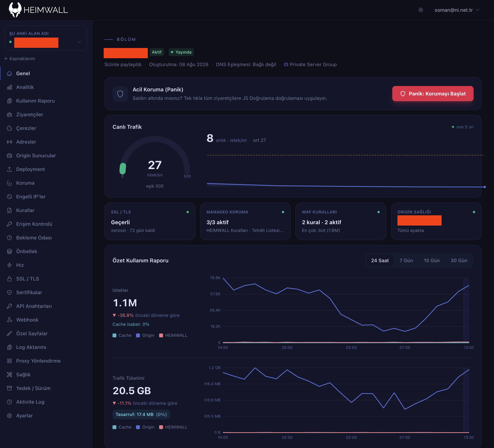Open the SSL / TLS status card
Screen dimensions: 494x448
point(150,221)
